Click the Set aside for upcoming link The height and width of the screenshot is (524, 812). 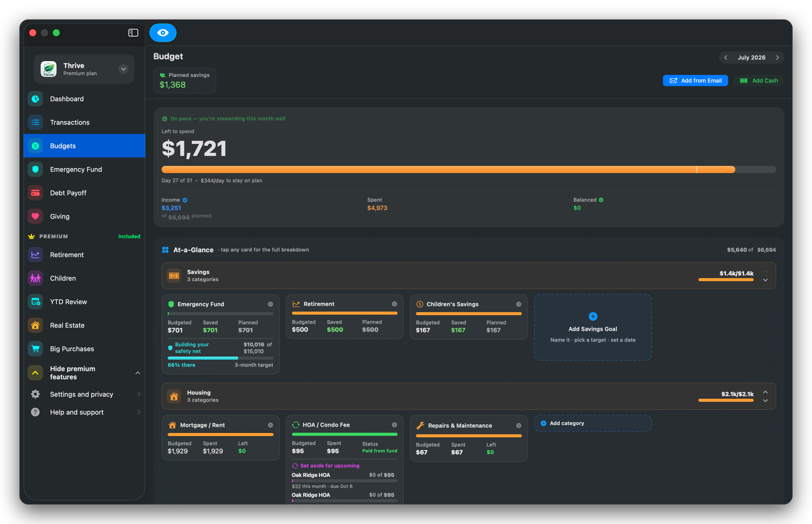(x=326, y=466)
